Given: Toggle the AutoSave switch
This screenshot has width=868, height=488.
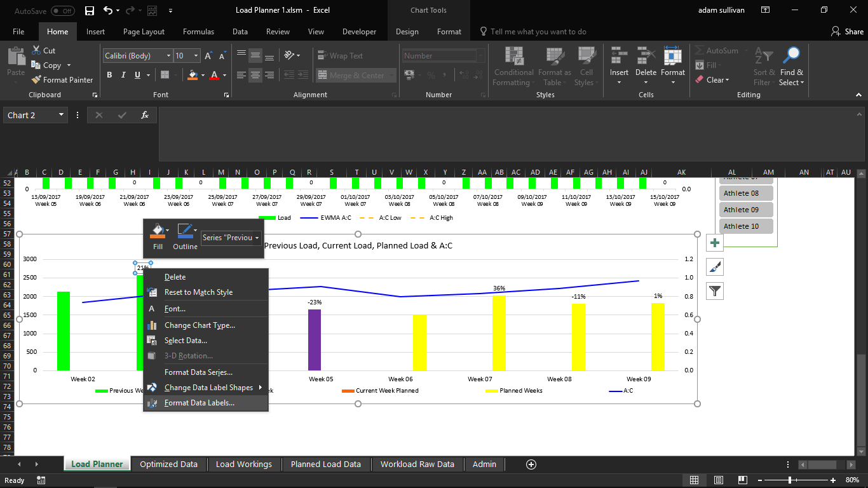Looking at the screenshot, I should [x=62, y=11].
